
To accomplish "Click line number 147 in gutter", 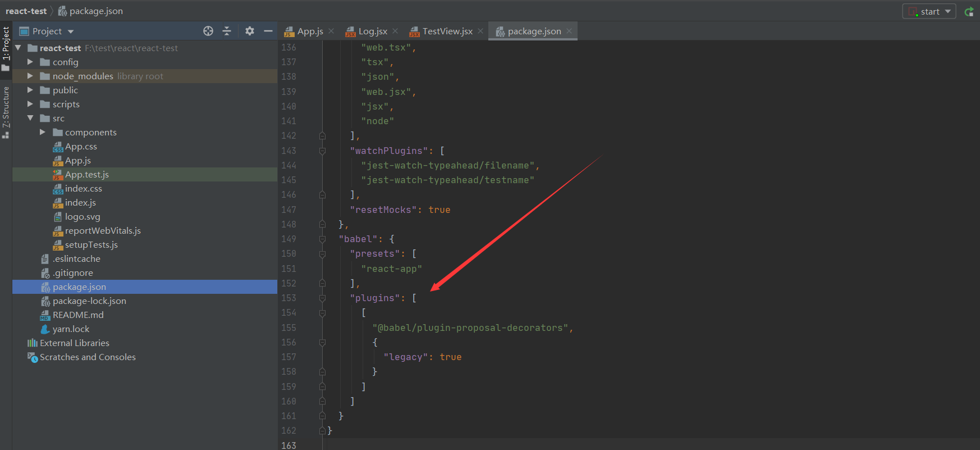I will tap(288, 210).
